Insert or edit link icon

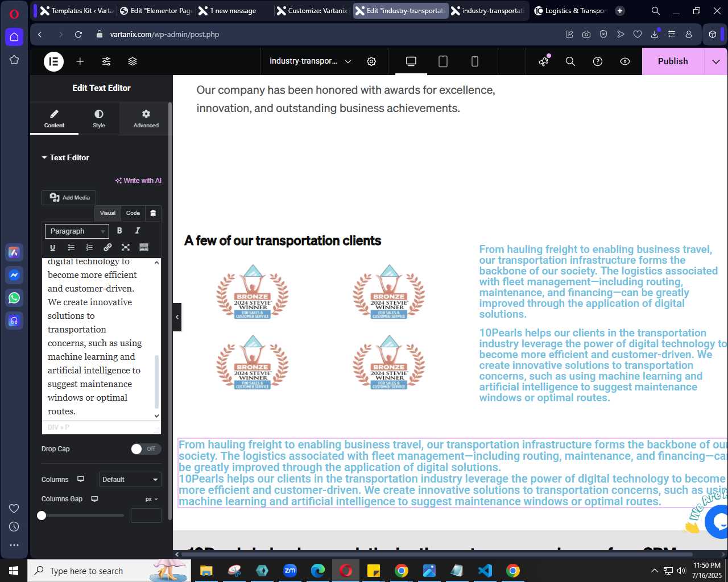click(x=107, y=247)
